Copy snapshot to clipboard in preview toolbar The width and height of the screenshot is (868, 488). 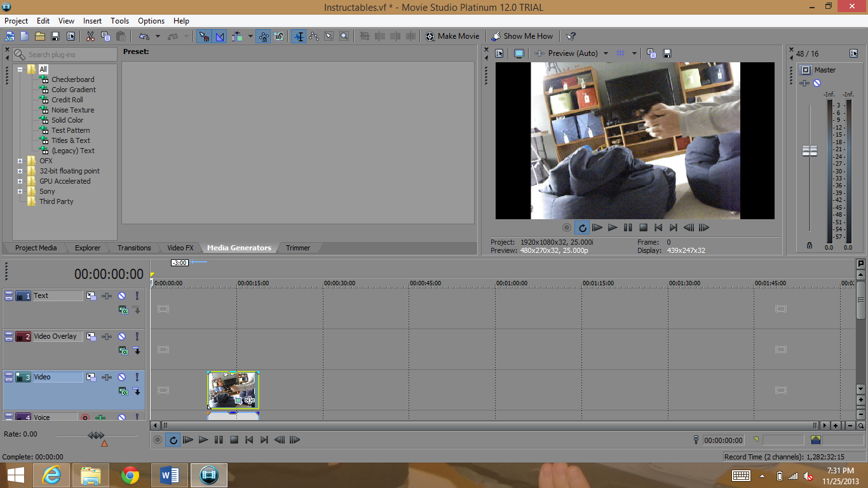click(651, 53)
